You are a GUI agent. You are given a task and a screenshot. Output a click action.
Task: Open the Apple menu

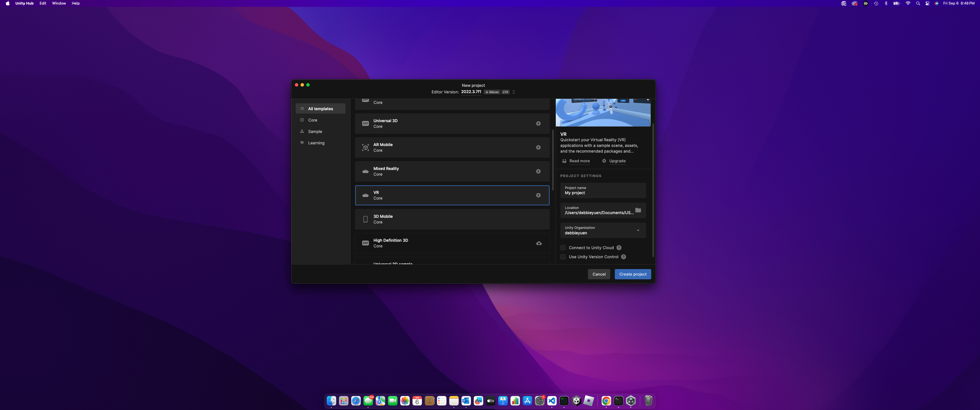point(8,3)
